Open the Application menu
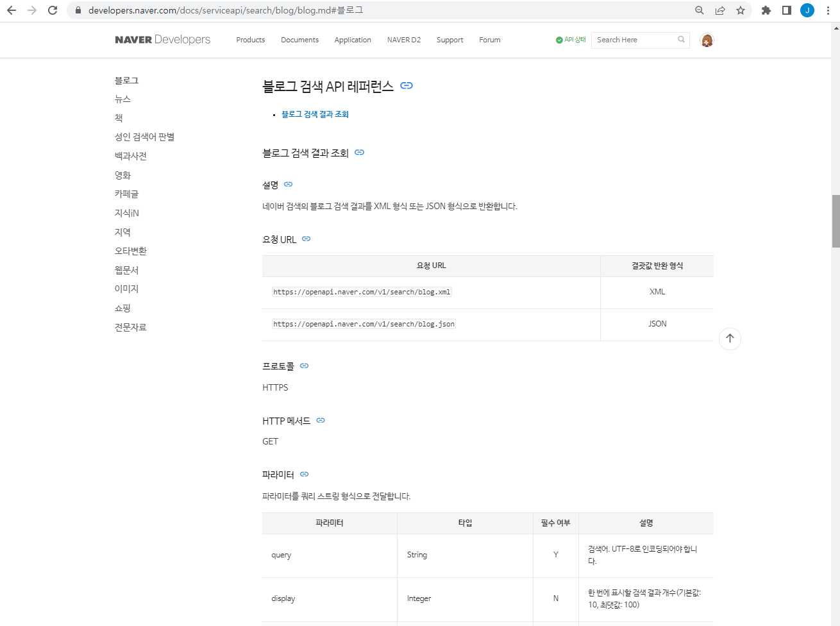Viewport: 840px width, 626px height. click(x=353, y=40)
